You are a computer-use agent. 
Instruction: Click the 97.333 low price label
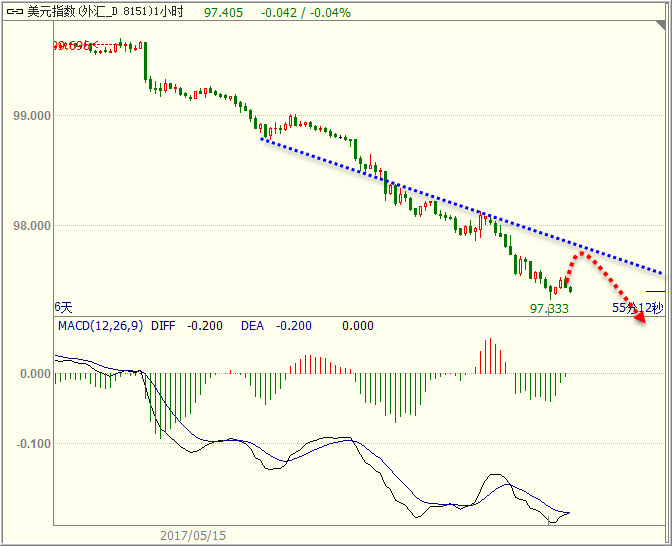click(549, 309)
